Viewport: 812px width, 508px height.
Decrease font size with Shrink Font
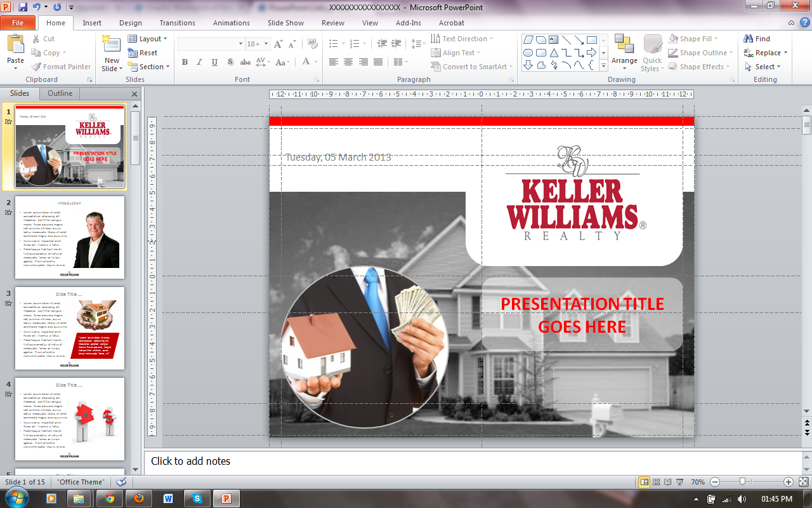(x=292, y=44)
